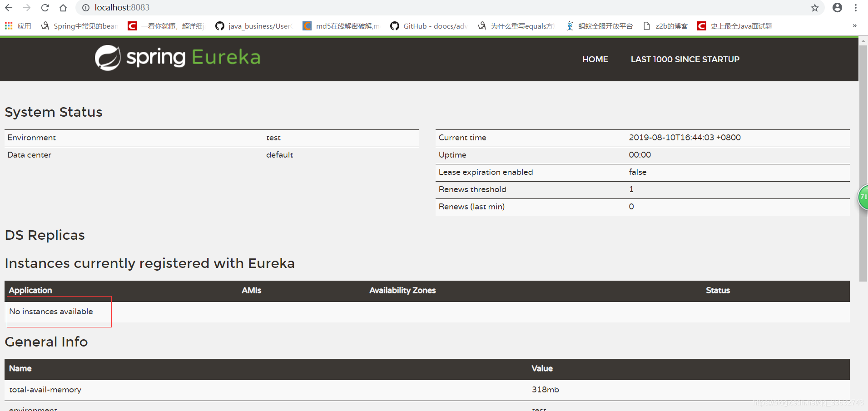This screenshot has width=868, height=411.
Task: Open the '一看你就懂，超详细' bookmark
Action: tap(166, 26)
